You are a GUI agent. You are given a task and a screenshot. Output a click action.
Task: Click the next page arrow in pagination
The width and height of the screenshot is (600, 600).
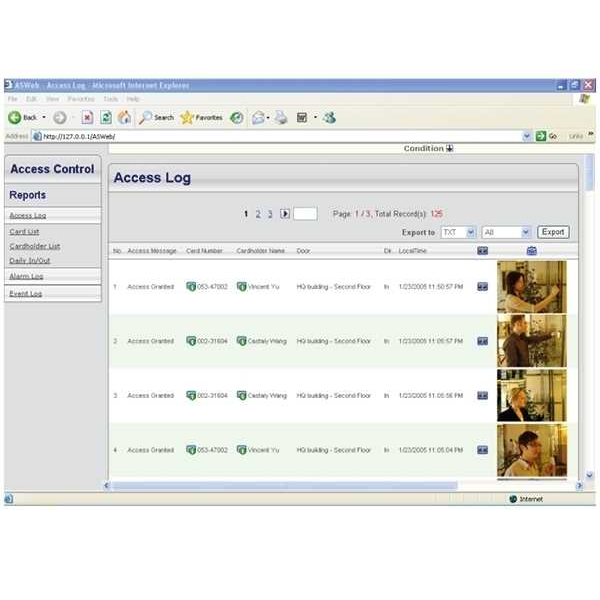(285, 214)
